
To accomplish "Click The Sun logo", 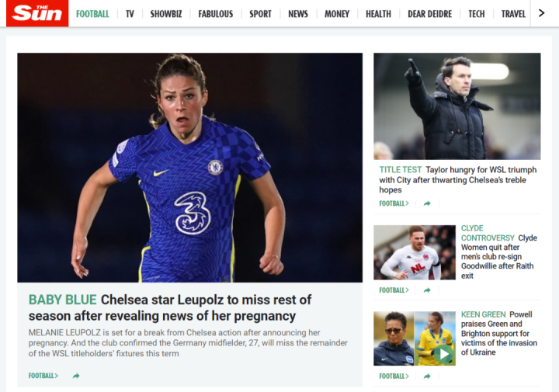I will click(37, 13).
